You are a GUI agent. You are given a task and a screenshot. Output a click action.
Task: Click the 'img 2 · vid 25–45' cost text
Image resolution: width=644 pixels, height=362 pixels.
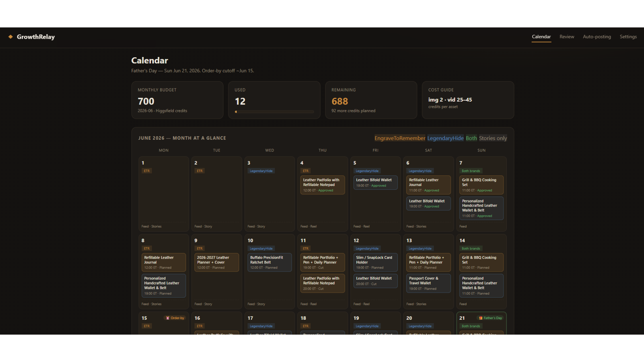450,100
